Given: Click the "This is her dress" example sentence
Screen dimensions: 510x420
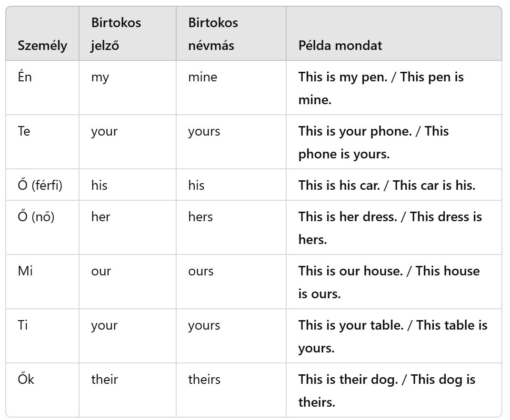Looking at the screenshot, I should tap(390, 228).
